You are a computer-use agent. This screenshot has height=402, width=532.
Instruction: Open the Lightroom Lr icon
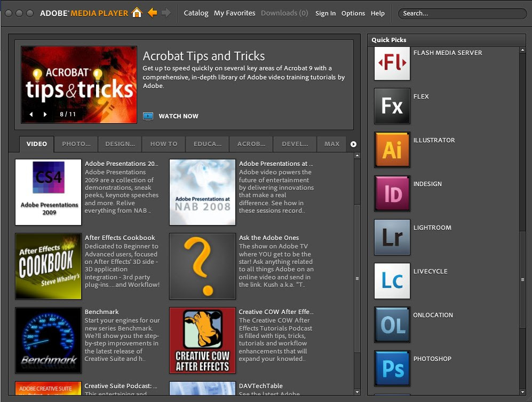point(392,237)
